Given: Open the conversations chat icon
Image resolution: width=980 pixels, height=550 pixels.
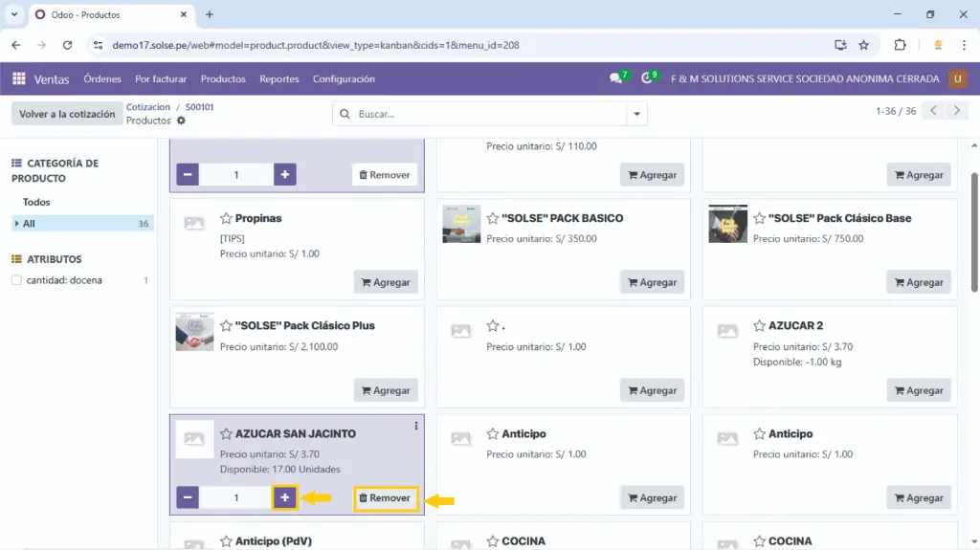Looking at the screenshot, I should [x=616, y=79].
